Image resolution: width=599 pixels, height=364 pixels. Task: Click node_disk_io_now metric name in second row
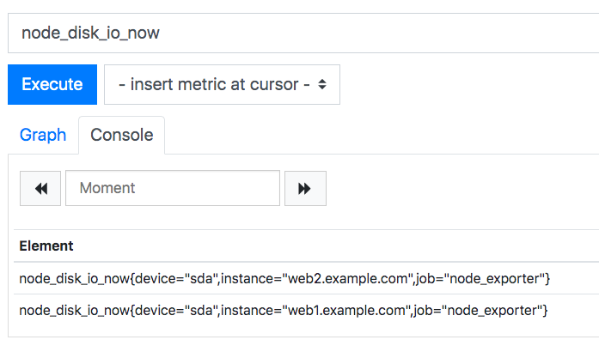tap(75, 311)
